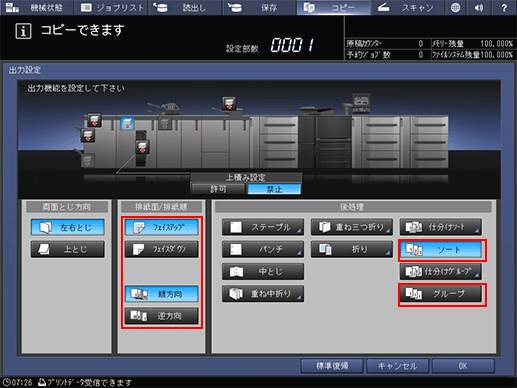The width and height of the screenshot is (517, 388).
Task: Click the info icon beside コピーできます
Action: (x=23, y=31)
